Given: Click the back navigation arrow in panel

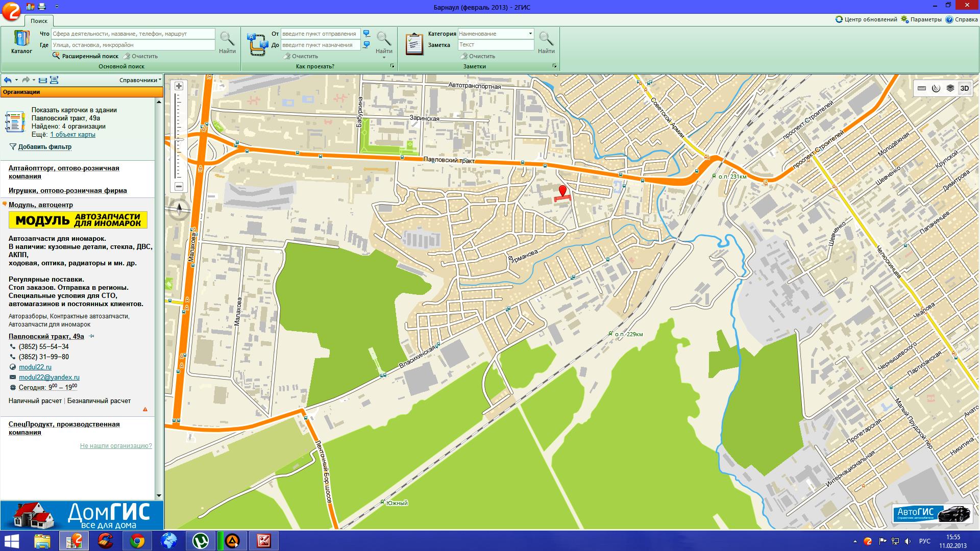Looking at the screenshot, I should pos(8,80).
